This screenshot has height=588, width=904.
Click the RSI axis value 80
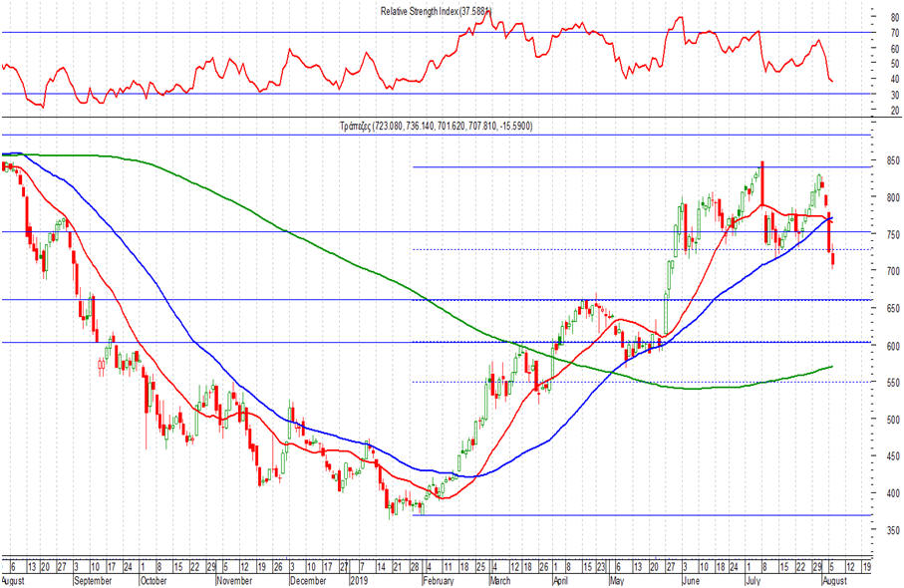click(895, 18)
